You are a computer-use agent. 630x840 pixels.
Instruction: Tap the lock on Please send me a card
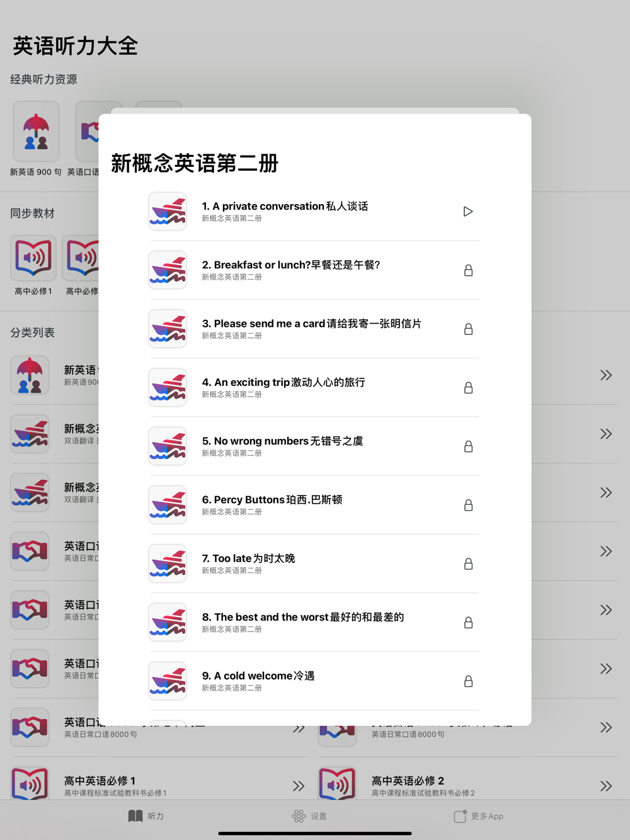tap(468, 329)
